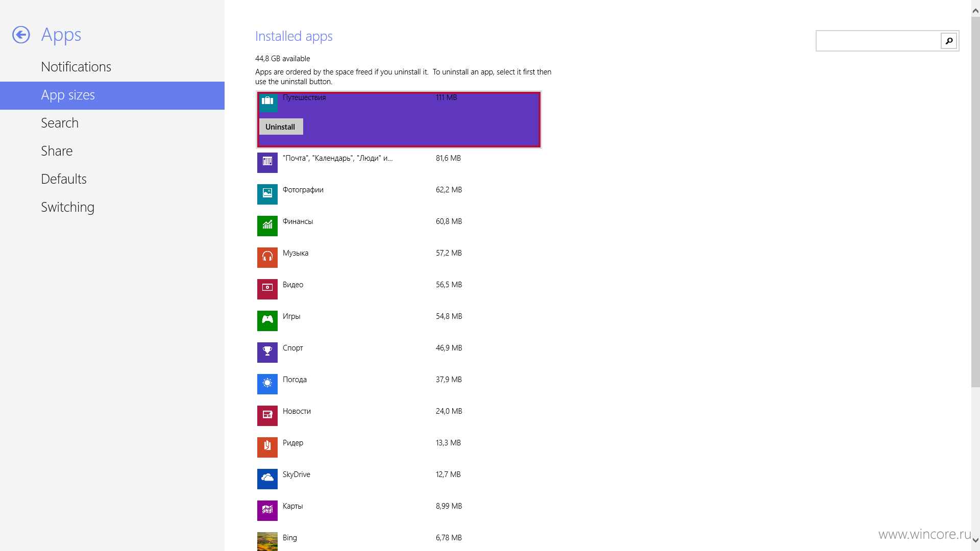Click the Apps panel title

(x=61, y=35)
